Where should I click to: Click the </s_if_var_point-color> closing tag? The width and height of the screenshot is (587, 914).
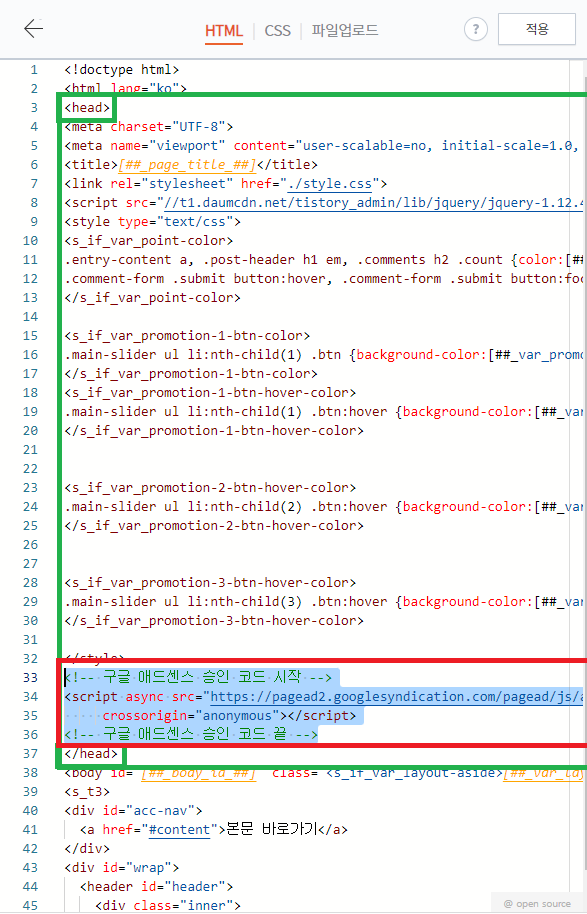[x=153, y=298]
